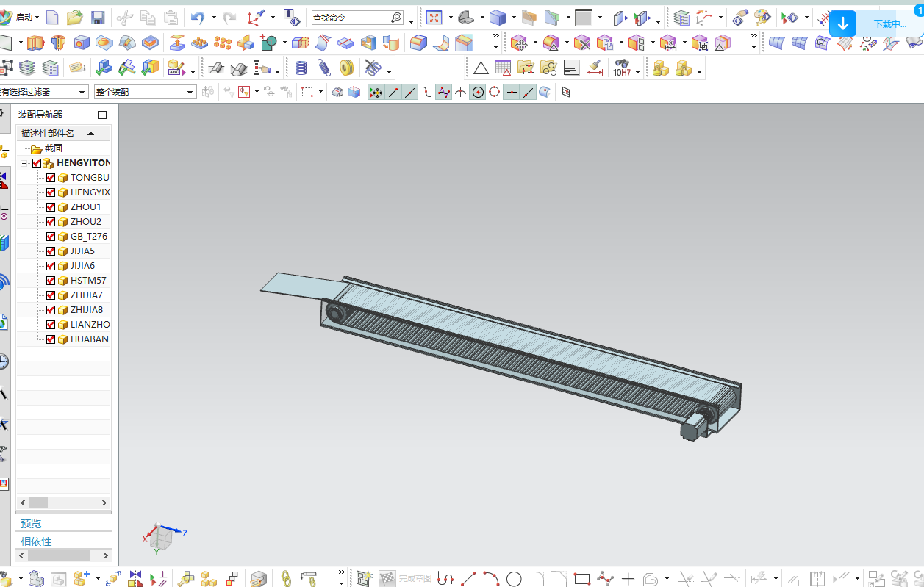924x587 pixels.
Task: Save the part with the floppy disk icon
Action: click(x=97, y=17)
